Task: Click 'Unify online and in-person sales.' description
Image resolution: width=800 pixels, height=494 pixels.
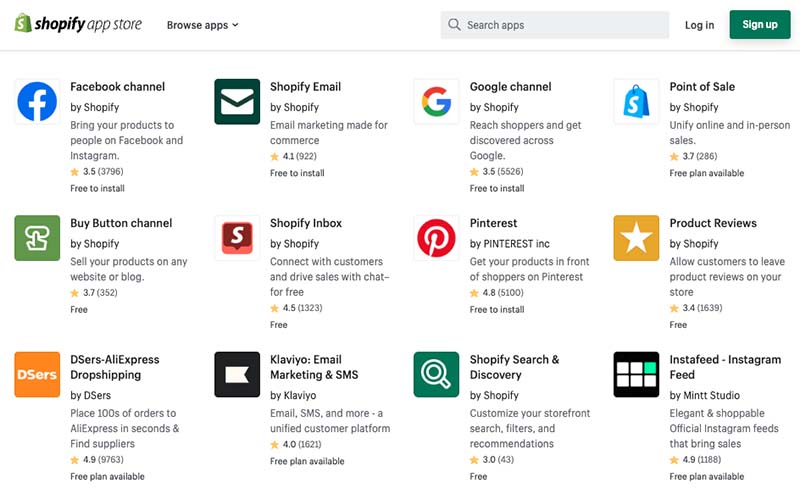Action: click(730, 132)
